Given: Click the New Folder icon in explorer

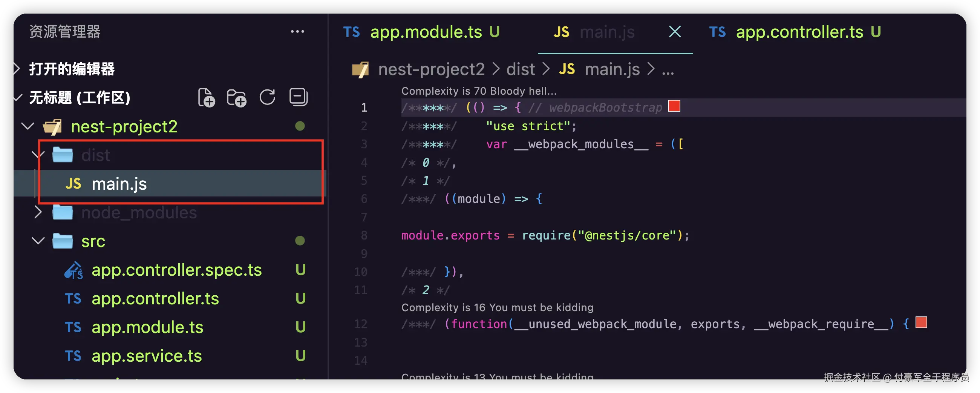Looking at the screenshot, I should point(236,98).
